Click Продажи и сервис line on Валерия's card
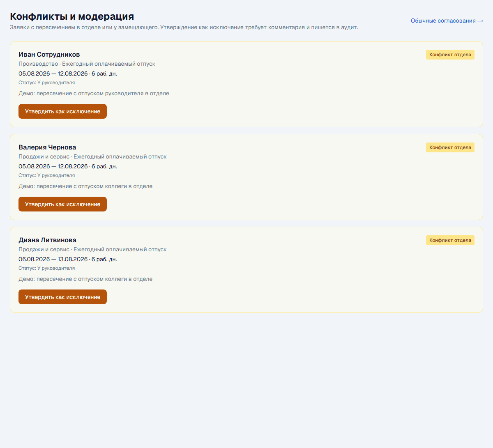 point(92,157)
